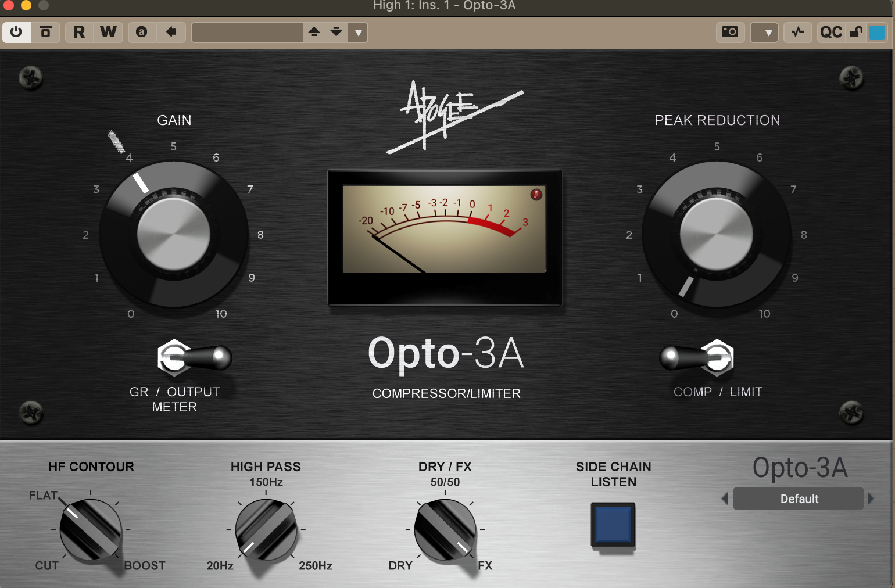Click the red close window button
Viewport: 895px width, 588px height.
pyautogui.click(x=8, y=5)
